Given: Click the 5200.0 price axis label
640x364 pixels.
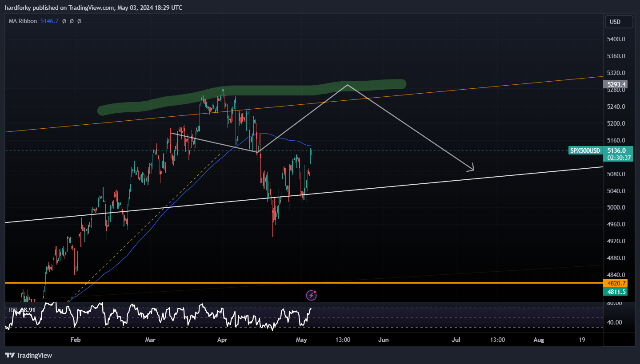Looking at the screenshot, I should [616, 123].
